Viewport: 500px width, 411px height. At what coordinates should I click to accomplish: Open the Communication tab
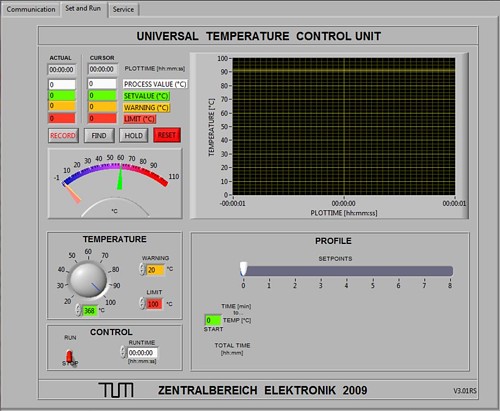point(31,9)
